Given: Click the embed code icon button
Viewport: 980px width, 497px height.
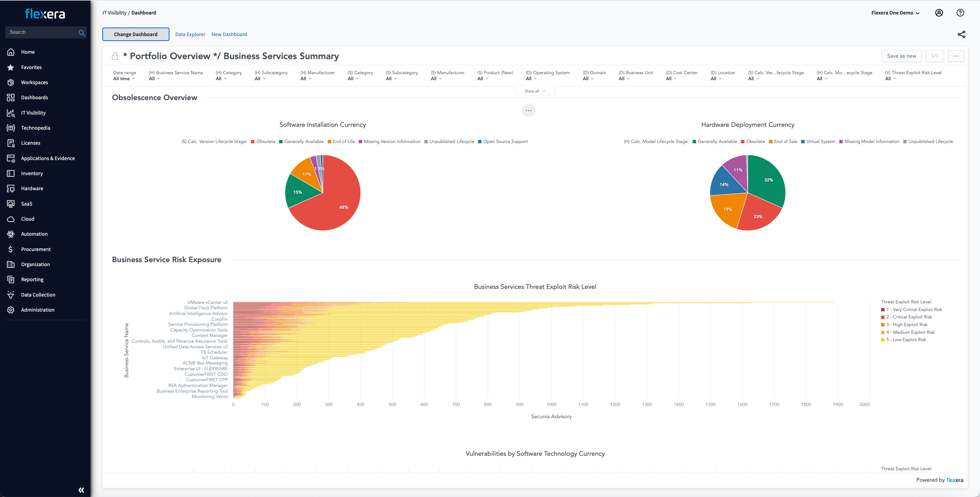Looking at the screenshot, I should [x=934, y=56].
